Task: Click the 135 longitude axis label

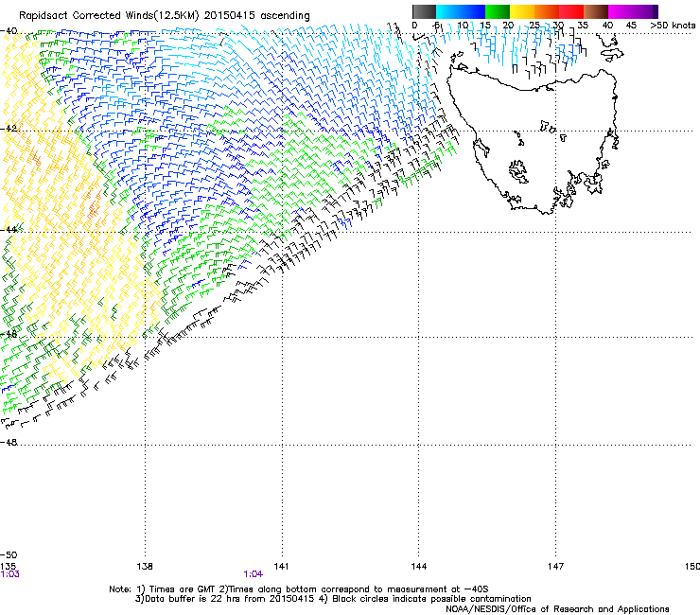Action: pyautogui.click(x=8, y=567)
